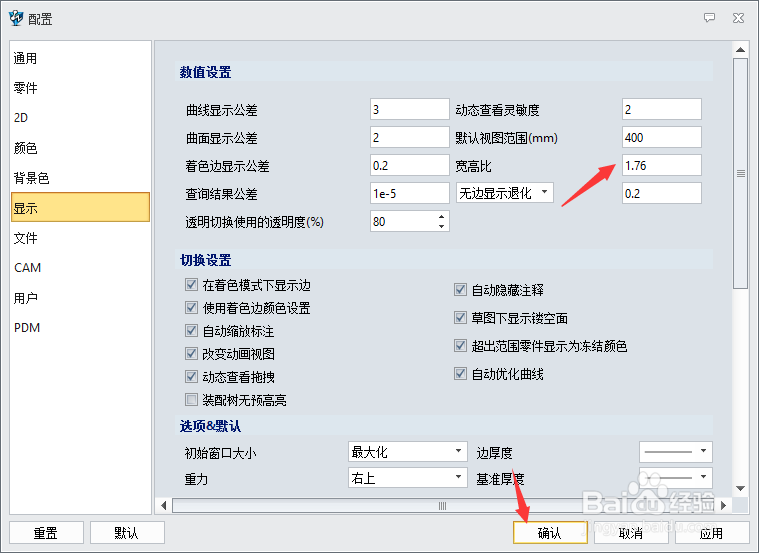Click the vertical scrollbar up arrow

pos(740,49)
